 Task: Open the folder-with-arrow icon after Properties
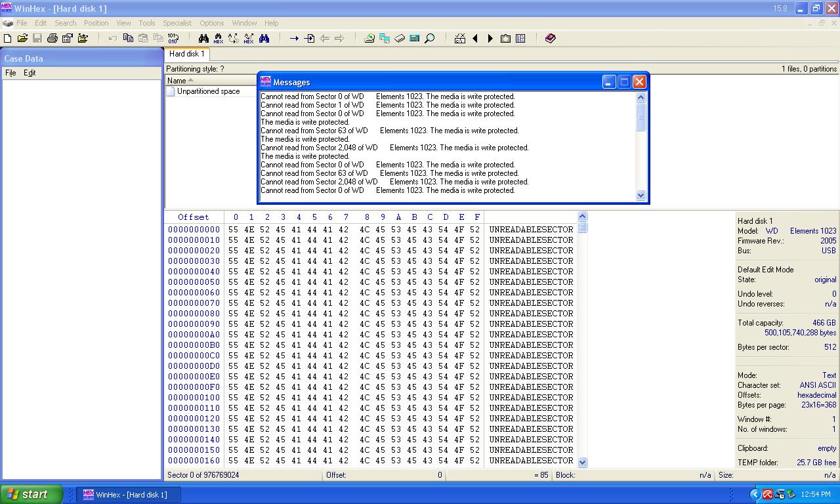(83, 39)
